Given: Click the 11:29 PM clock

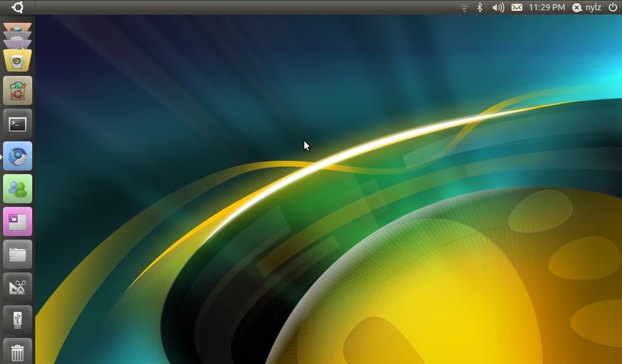Looking at the screenshot, I should [547, 7].
